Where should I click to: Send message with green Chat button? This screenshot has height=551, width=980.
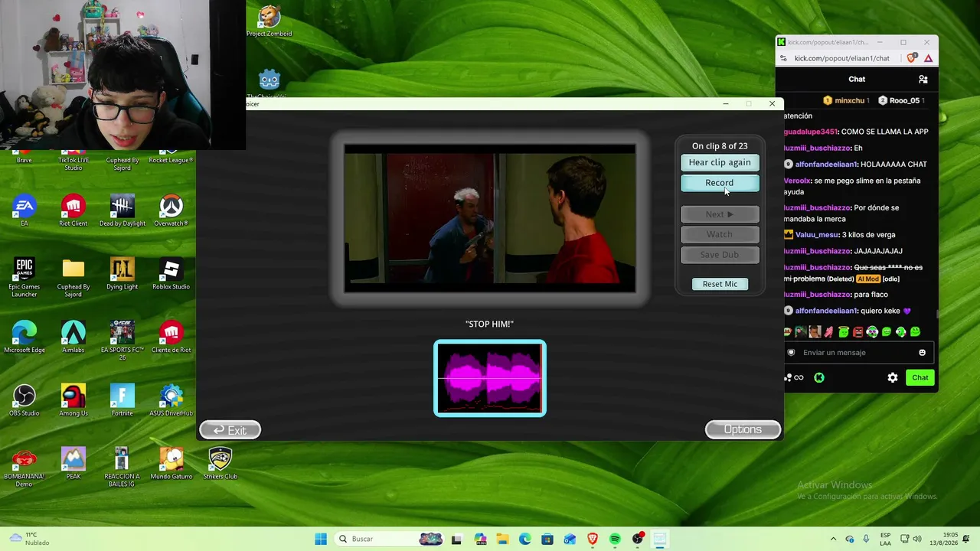(920, 377)
